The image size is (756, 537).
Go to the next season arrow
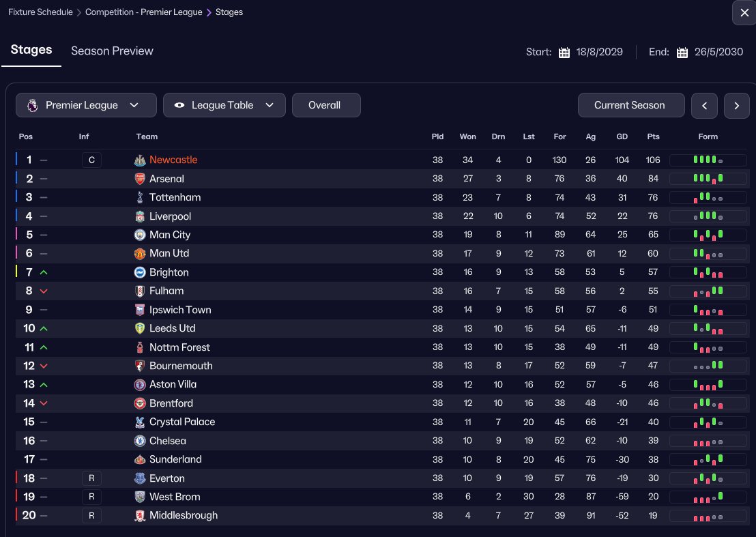click(737, 105)
